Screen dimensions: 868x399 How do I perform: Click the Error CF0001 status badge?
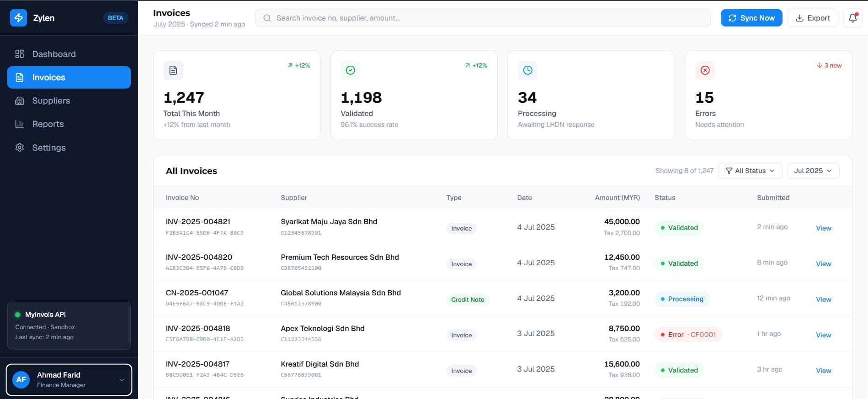click(x=688, y=335)
